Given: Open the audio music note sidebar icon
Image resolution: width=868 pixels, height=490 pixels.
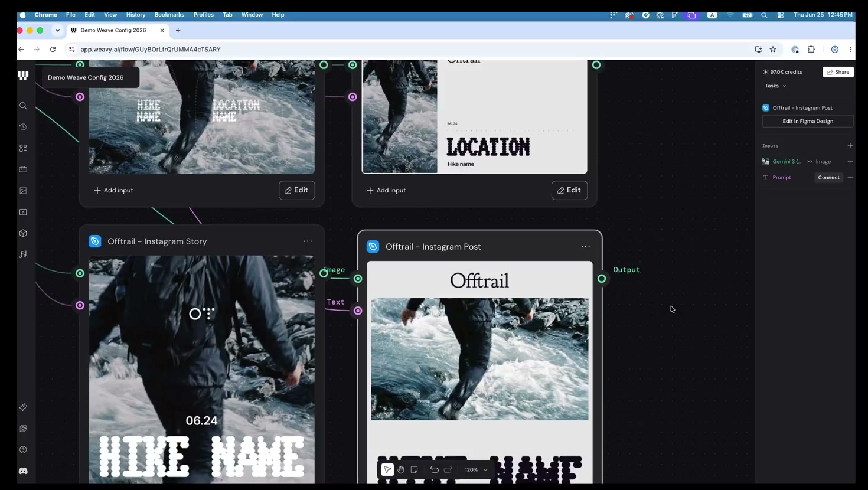Looking at the screenshot, I should [x=23, y=254].
